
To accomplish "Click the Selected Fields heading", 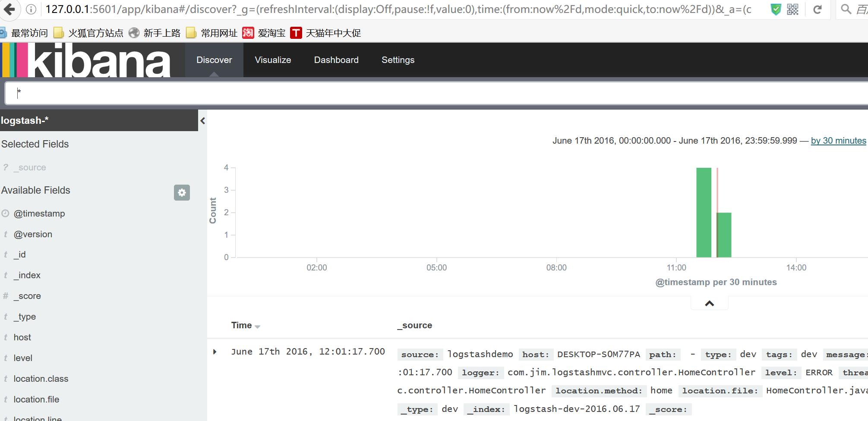I will point(35,144).
